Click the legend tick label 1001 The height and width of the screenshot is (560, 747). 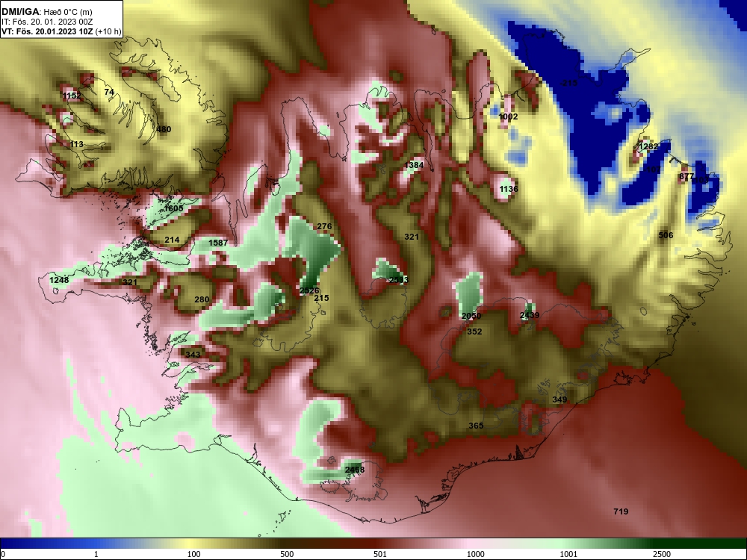[568, 554]
